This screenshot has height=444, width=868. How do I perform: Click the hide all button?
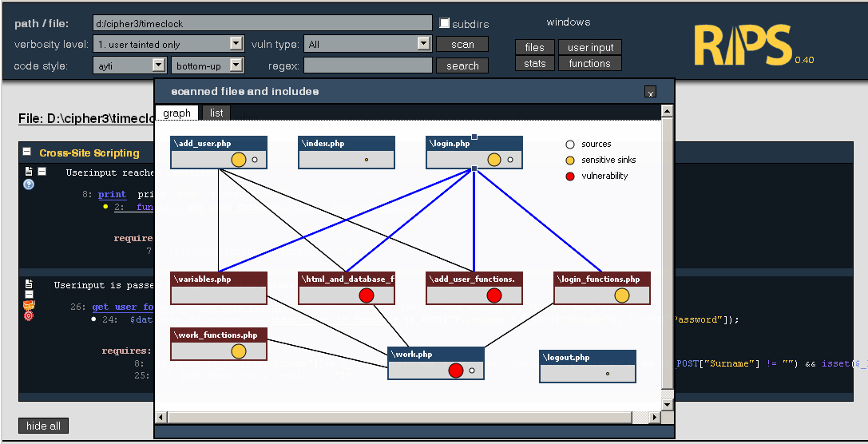tap(43, 426)
